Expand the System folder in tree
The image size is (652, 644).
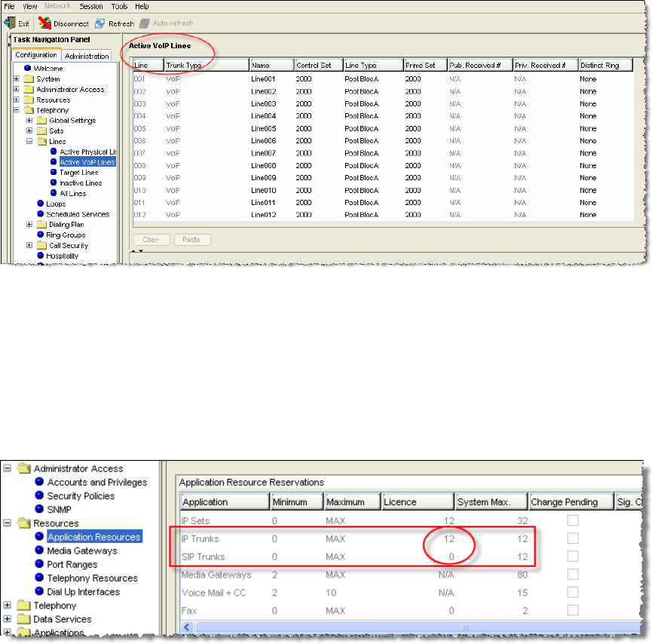pyautogui.click(x=17, y=79)
